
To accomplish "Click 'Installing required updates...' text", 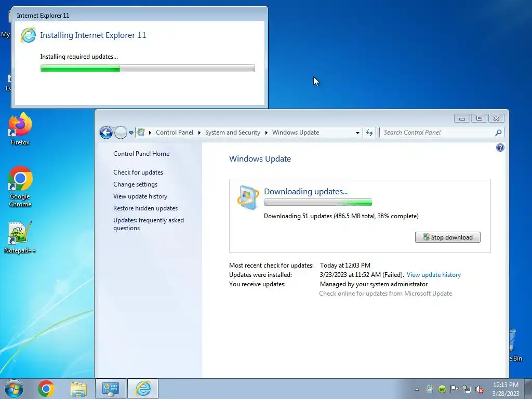I will pos(79,57).
